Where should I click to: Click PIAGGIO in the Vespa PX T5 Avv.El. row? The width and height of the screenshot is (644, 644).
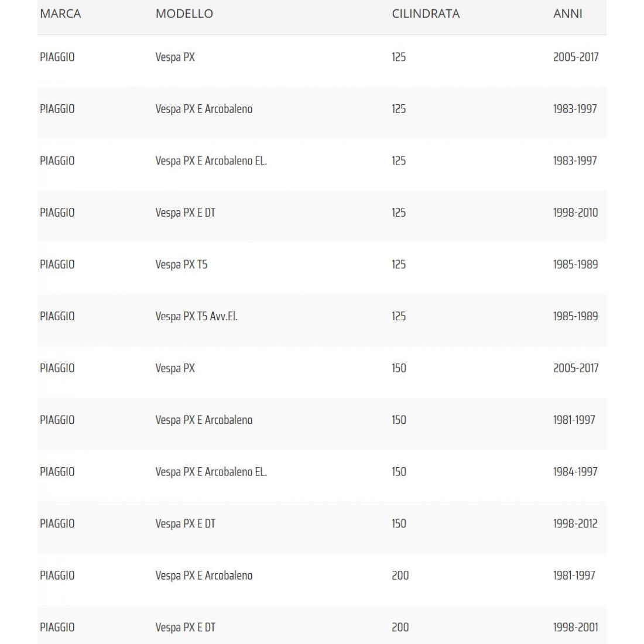(57, 316)
